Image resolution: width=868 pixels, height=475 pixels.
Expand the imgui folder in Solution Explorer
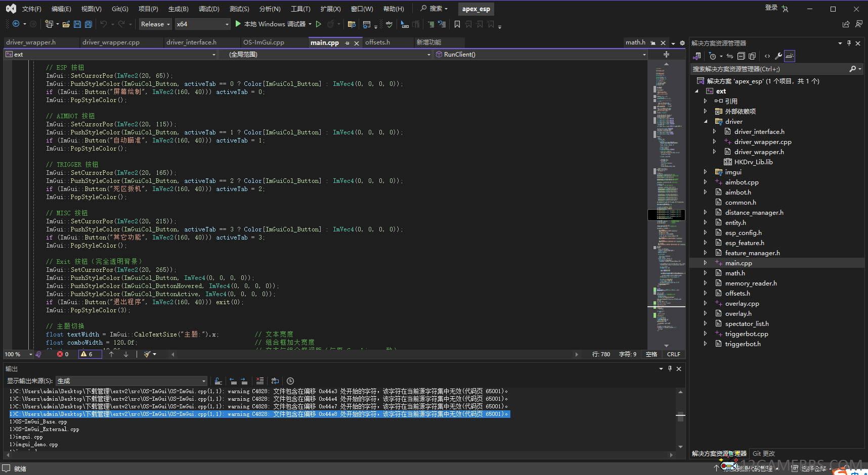click(705, 172)
